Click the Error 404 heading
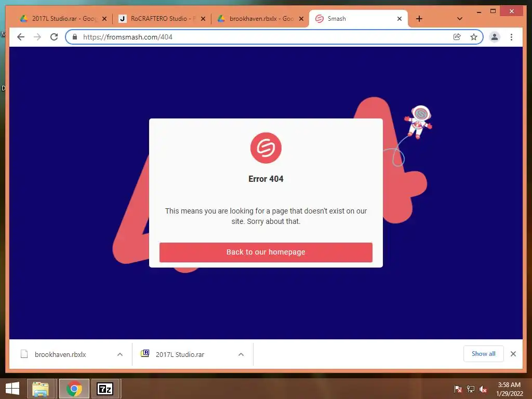 pos(265,179)
